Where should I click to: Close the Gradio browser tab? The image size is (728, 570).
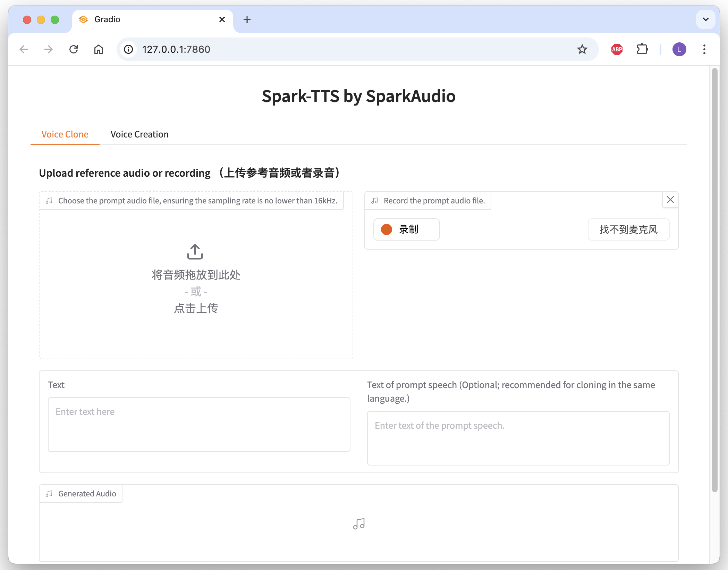pyautogui.click(x=222, y=19)
